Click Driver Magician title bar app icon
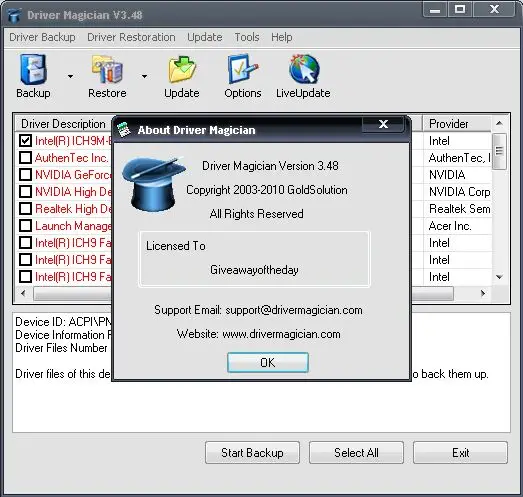Screen dimensions: 523x497 14,15
